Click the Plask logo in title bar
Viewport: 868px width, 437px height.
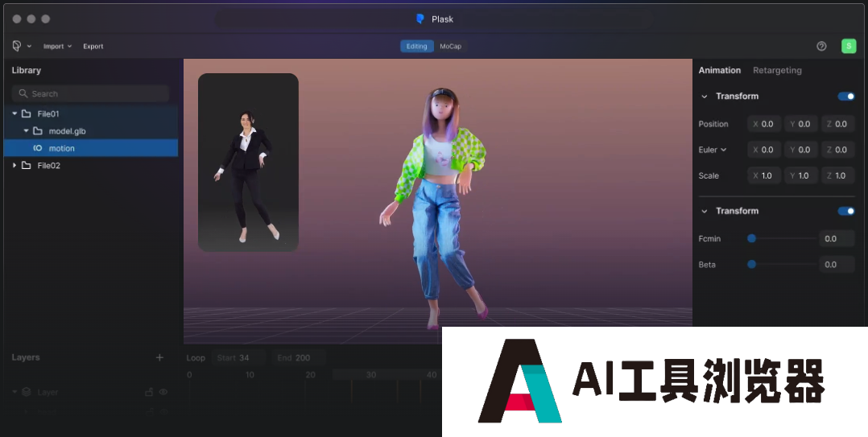pyautogui.click(x=420, y=19)
